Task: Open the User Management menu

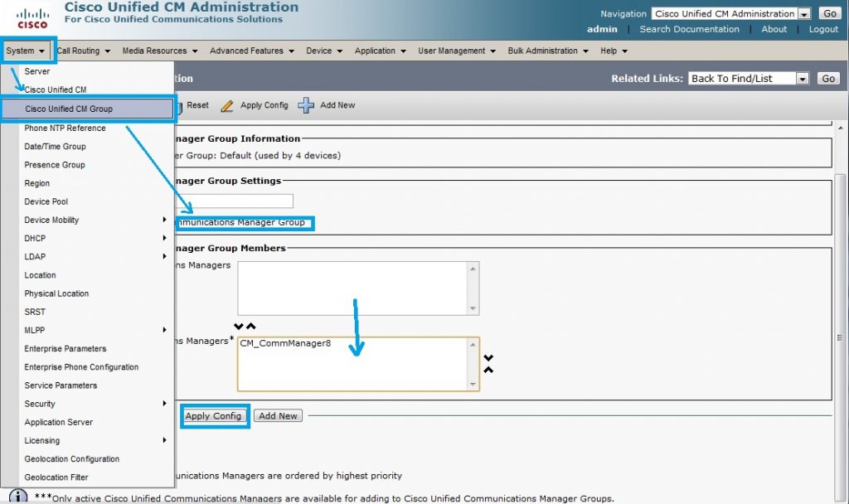Action: point(457,51)
